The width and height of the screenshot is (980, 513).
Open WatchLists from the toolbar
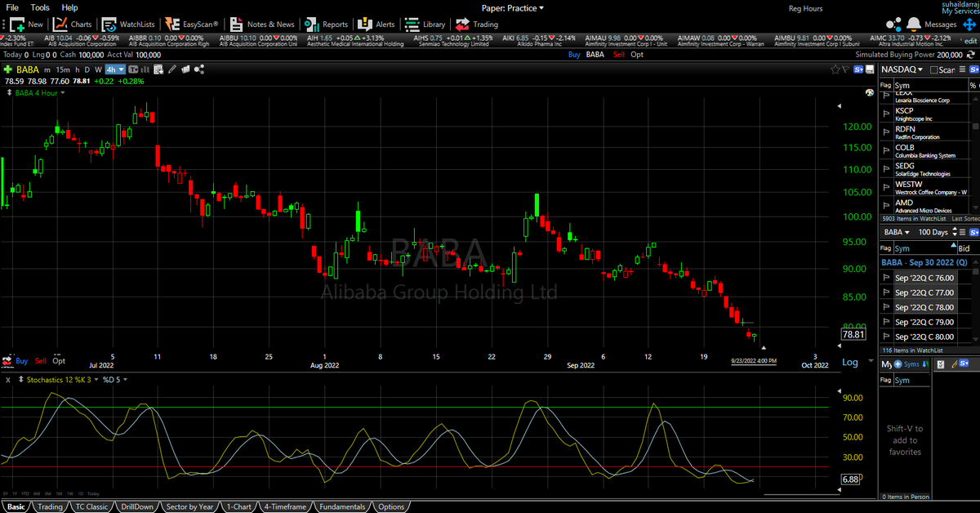pos(128,24)
